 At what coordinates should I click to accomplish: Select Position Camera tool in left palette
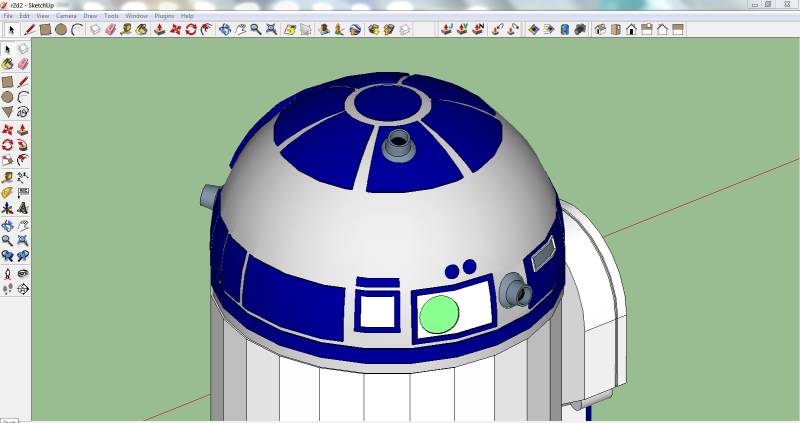[7, 274]
